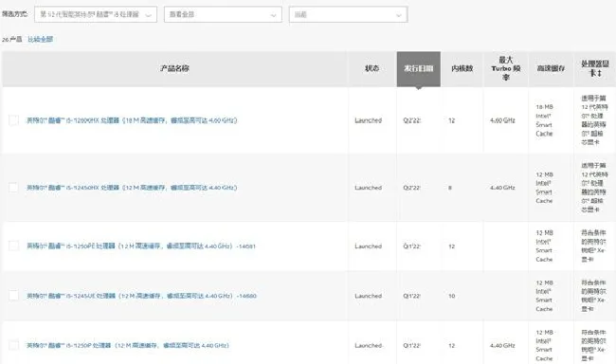Click the Launched status in the i5-1245UE row

(368, 296)
